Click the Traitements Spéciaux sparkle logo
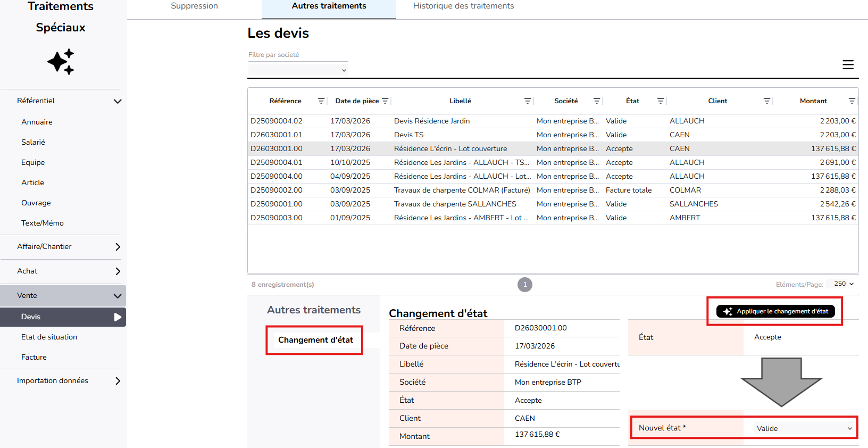The image size is (868, 448). (x=61, y=62)
